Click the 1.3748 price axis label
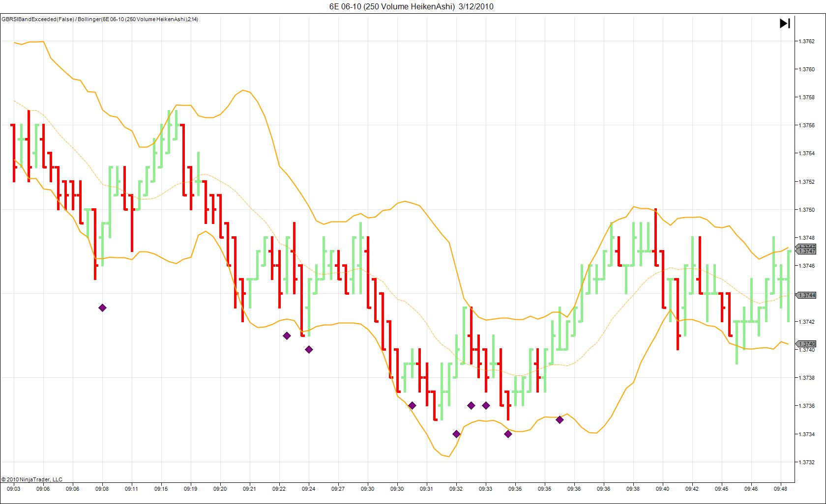The image size is (826, 504). pos(806,238)
